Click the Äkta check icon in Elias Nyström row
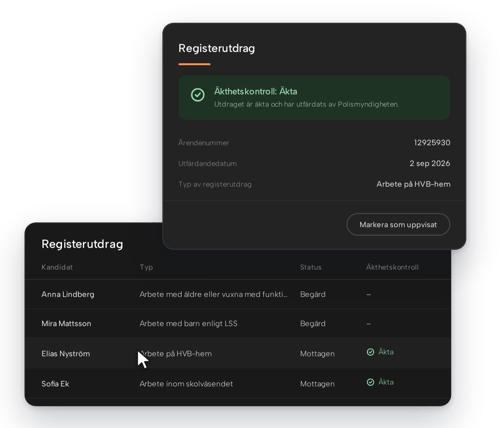 (370, 352)
